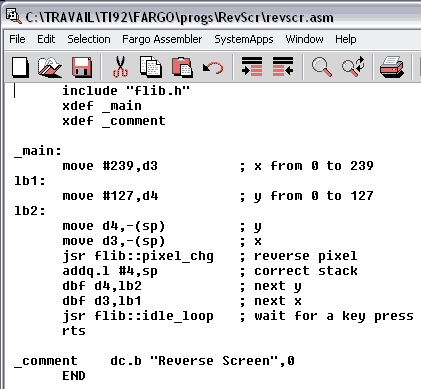The height and width of the screenshot is (389, 421).
Task: Click the code addq.l #4,sp
Action: pos(110,271)
